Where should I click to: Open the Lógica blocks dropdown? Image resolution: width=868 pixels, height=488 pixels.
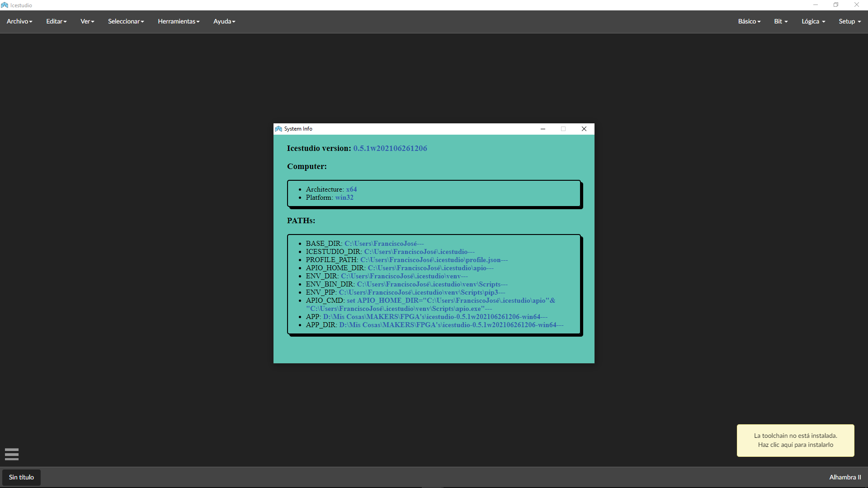pos(812,21)
